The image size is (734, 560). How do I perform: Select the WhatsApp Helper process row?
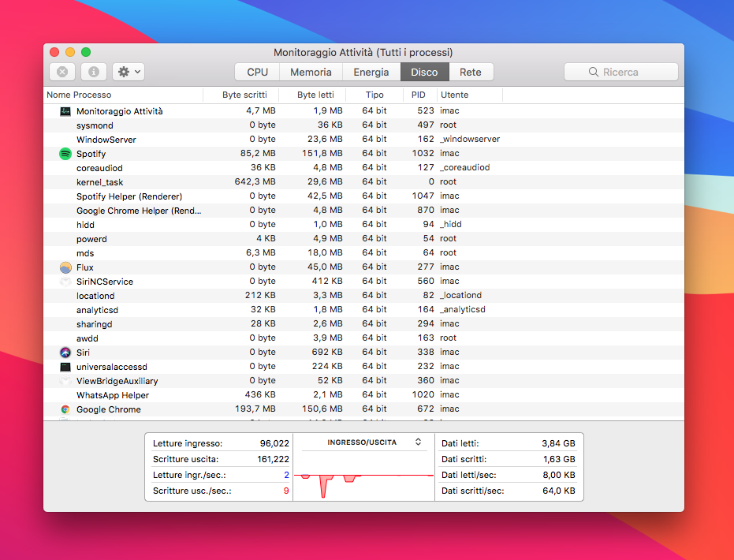363,394
